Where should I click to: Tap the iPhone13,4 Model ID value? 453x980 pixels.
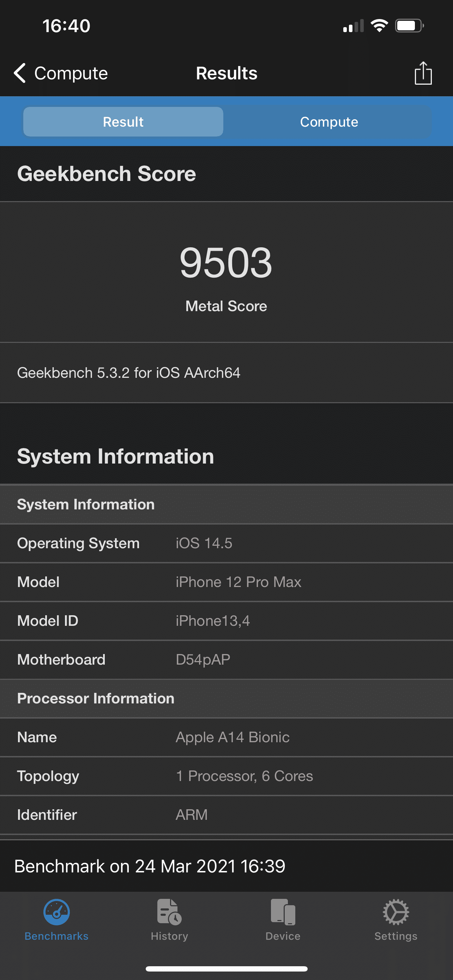coord(213,621)
